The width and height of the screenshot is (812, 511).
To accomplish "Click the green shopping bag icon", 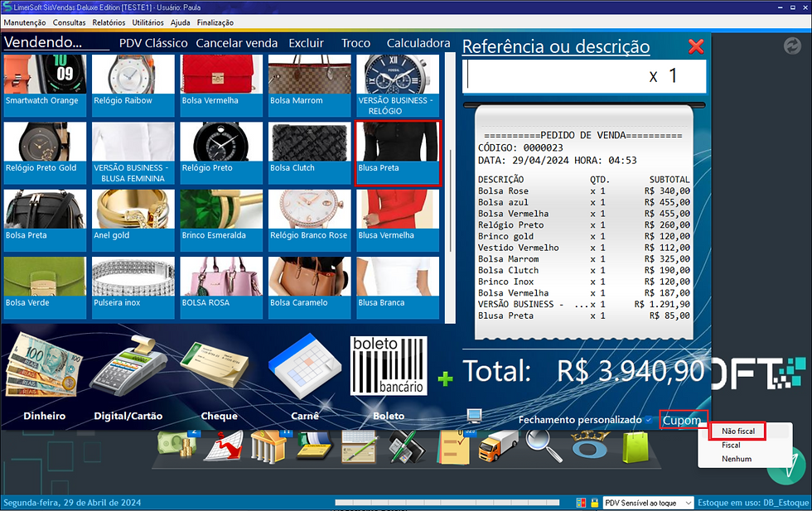I will (x=636, y=447).
